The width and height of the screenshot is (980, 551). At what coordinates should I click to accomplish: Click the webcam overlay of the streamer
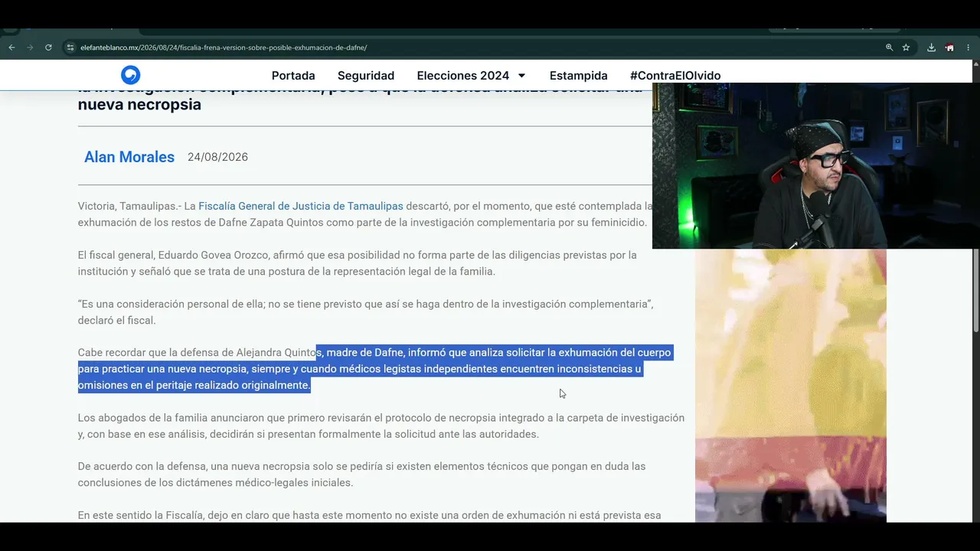click(x=815, y=166)
